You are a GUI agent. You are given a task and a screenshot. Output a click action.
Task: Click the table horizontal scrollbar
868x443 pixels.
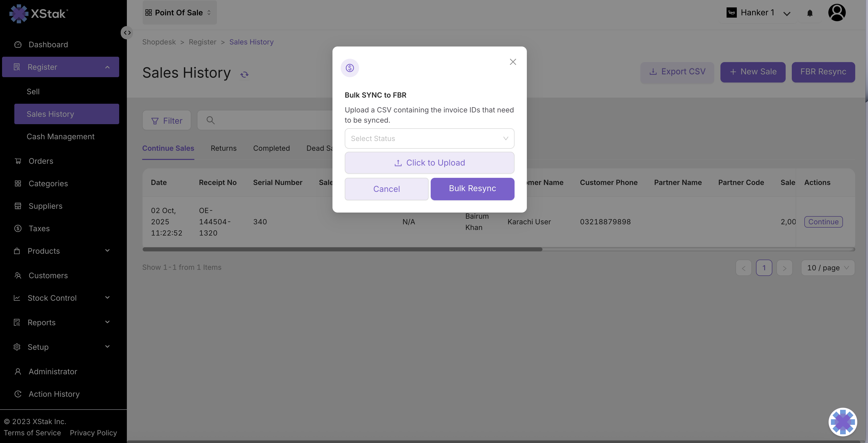[x=342, y=249]
